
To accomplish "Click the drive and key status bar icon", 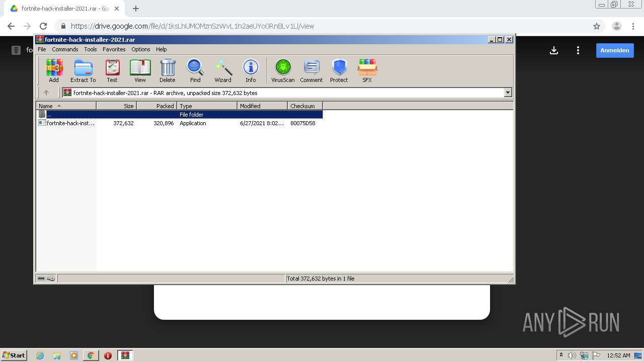I will click(x=46, y=279).
